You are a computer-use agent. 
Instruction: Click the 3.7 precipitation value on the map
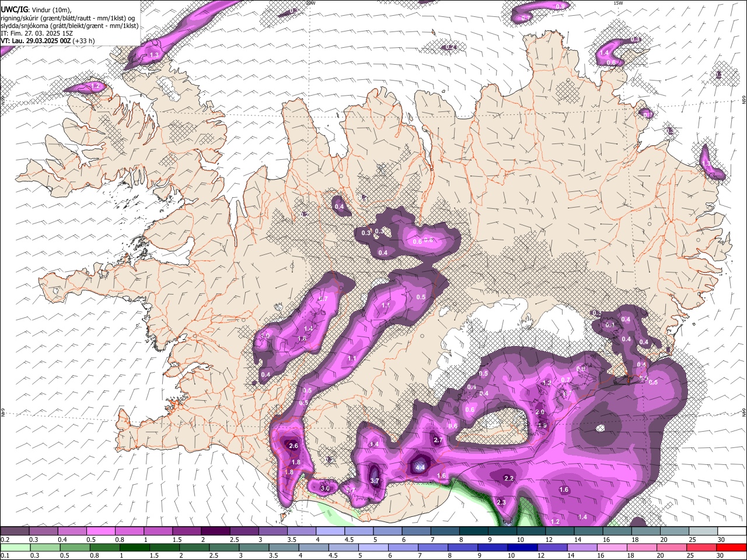click(375, 481)
